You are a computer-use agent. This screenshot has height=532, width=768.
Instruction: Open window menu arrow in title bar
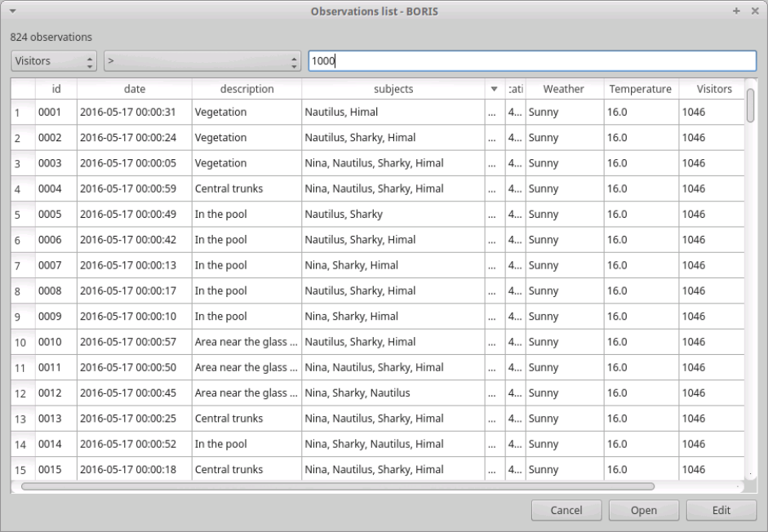point(13,11)
